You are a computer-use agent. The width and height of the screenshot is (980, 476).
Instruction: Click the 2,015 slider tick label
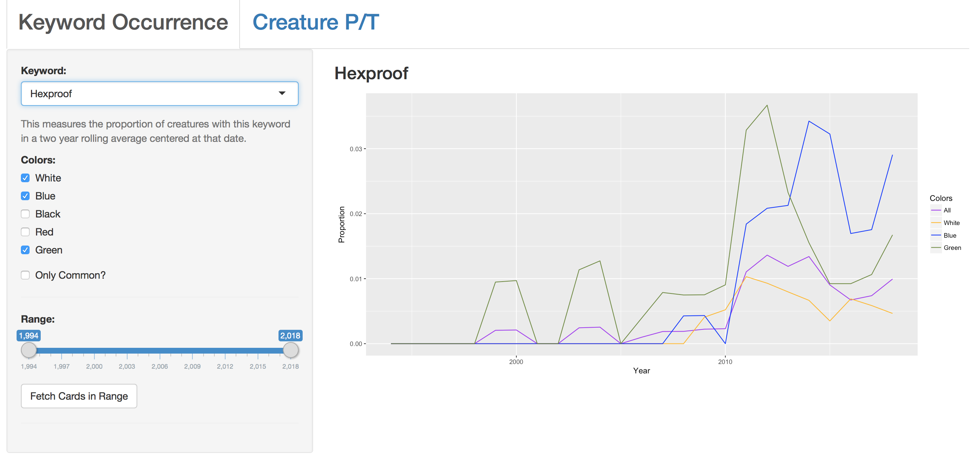[x=258, y=367]
